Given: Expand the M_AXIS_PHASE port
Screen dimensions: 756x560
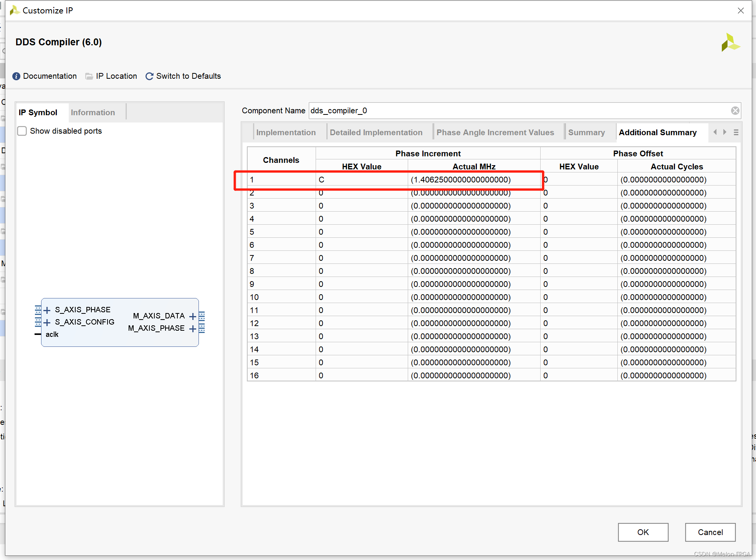Looking at the screenshot, I should click(x=192, y=328).
